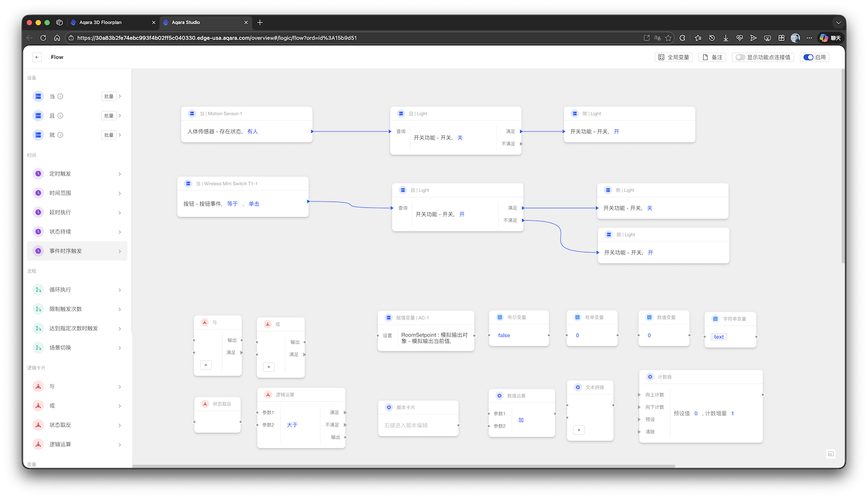Open a new browser tab

tap(260, 23)
